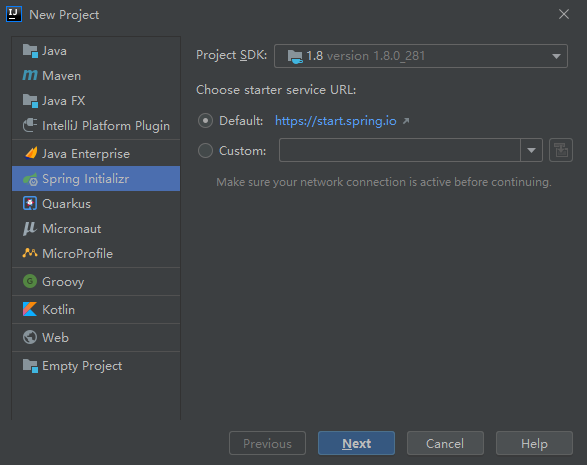Viewport: 587px width, 465px height.
Task: Click the Next button
Action: point(356,443)
